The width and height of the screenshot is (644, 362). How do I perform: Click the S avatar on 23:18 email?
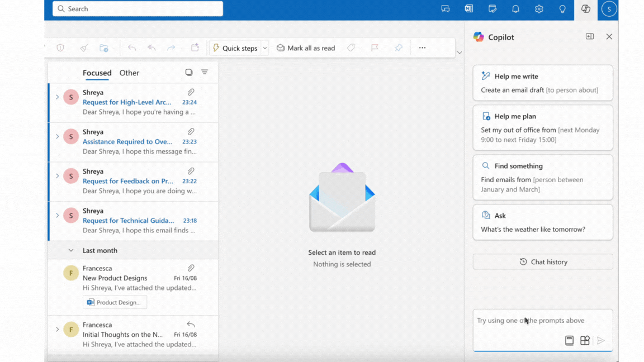[x=71, y=216]
